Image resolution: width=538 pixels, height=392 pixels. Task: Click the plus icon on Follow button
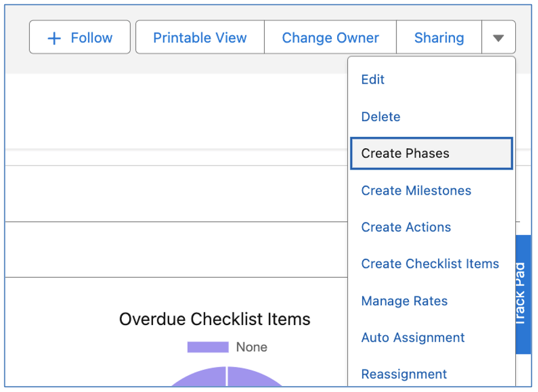point(54,38)
